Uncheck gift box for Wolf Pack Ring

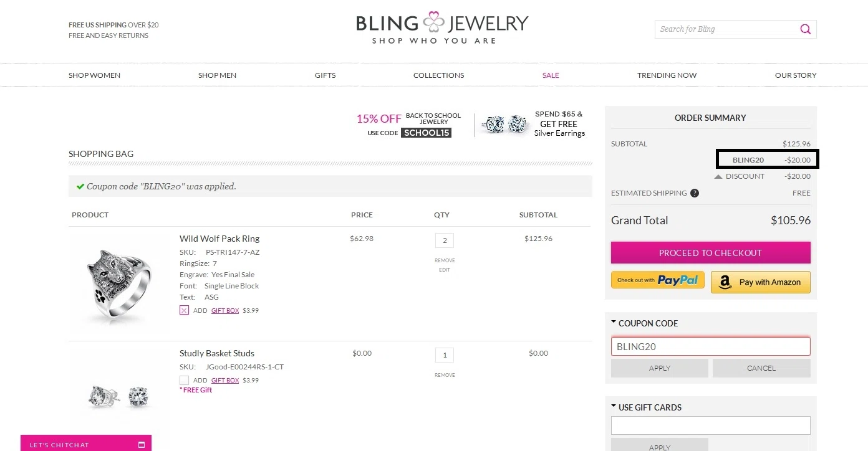pos(184,310)
